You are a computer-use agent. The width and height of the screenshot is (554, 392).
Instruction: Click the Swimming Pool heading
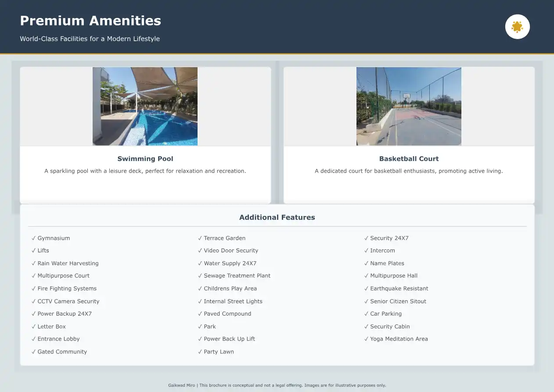[x=145, y=159]
